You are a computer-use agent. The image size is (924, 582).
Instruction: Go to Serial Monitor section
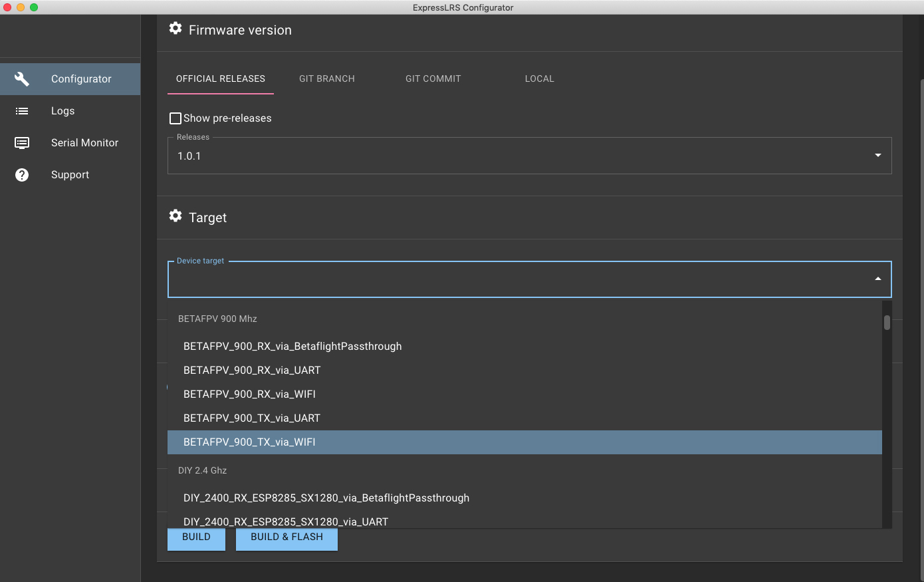coord(70,143)
